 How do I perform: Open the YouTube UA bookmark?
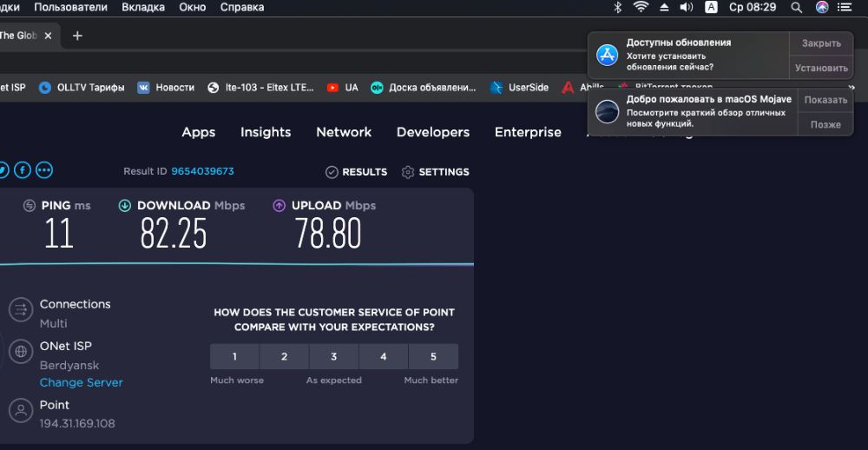[x=343, y=88]
